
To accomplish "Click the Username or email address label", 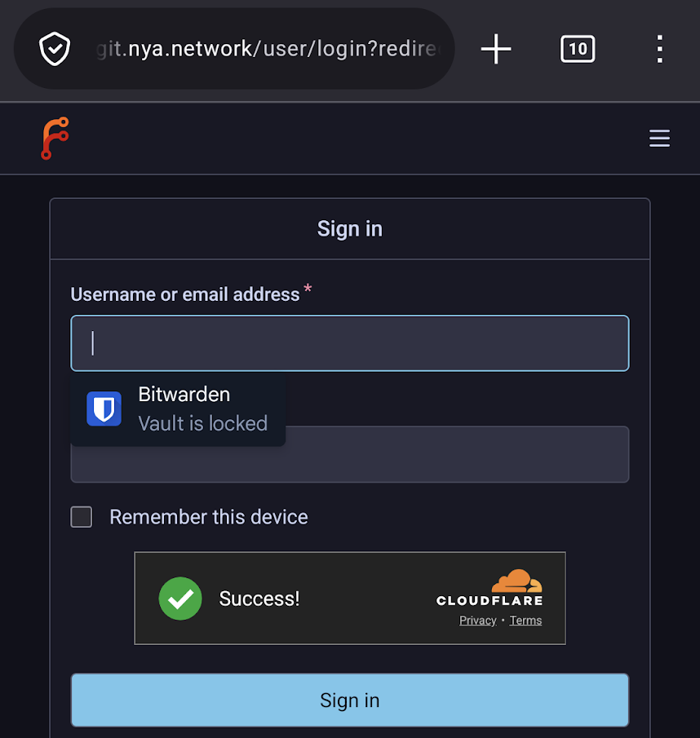I will [x=185, y=294].
